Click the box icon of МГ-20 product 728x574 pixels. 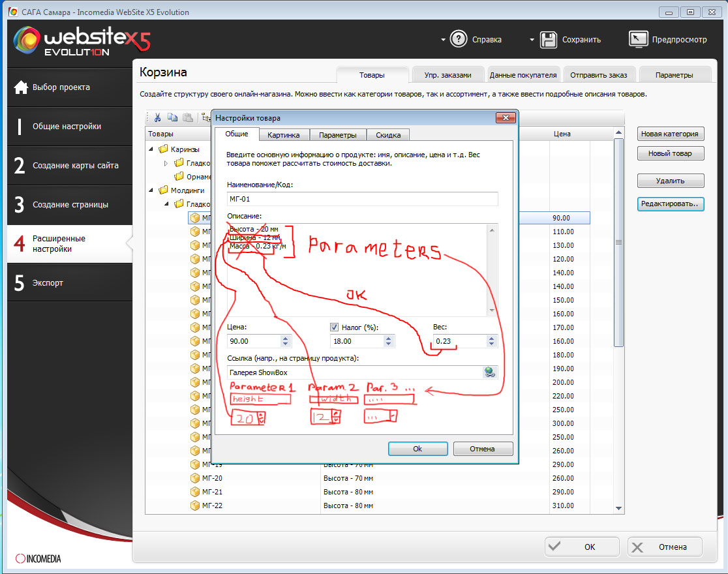click(195, 478)
